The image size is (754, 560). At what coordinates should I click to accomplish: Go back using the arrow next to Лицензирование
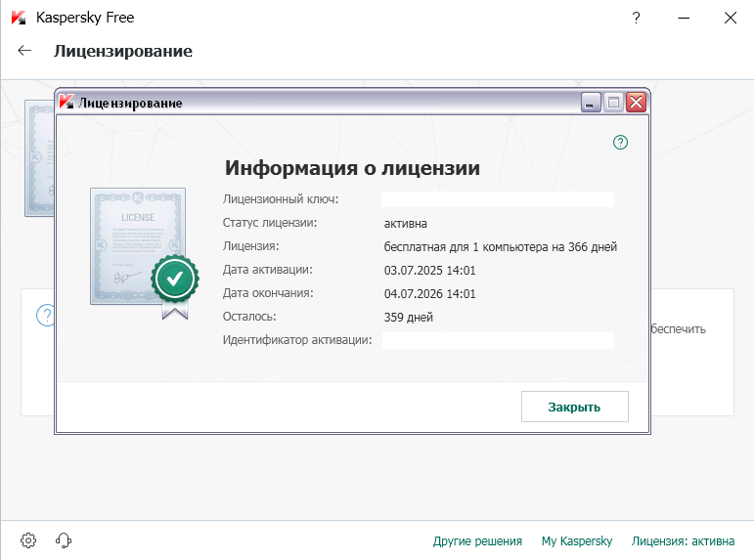point(25,51)
